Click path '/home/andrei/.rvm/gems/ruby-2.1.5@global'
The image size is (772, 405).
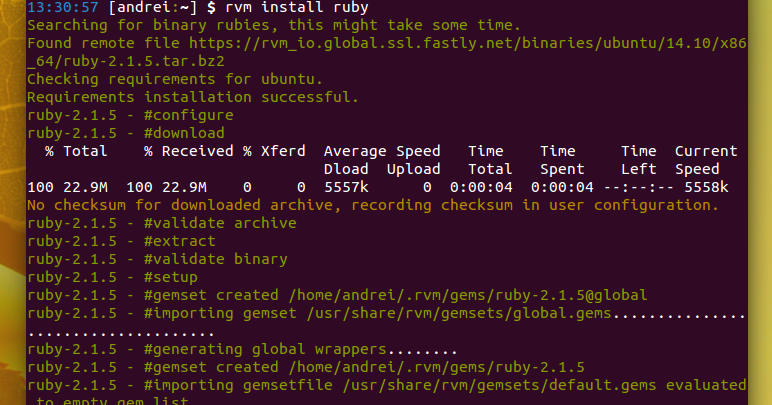pos(468,295)
